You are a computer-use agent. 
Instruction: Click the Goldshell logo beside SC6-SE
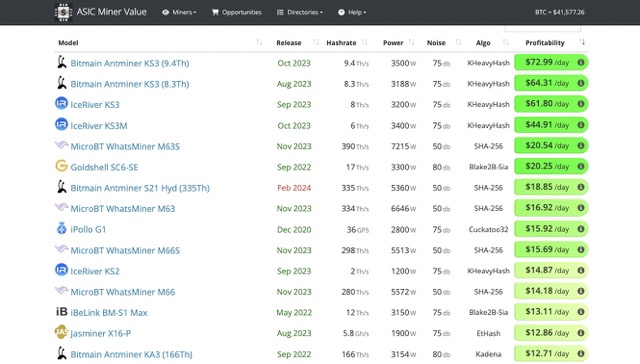pos(61,166)
